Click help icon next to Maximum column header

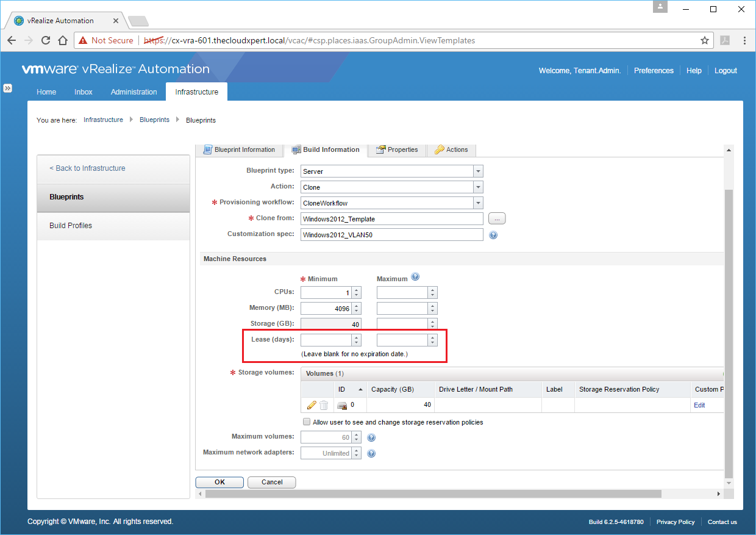415,277
